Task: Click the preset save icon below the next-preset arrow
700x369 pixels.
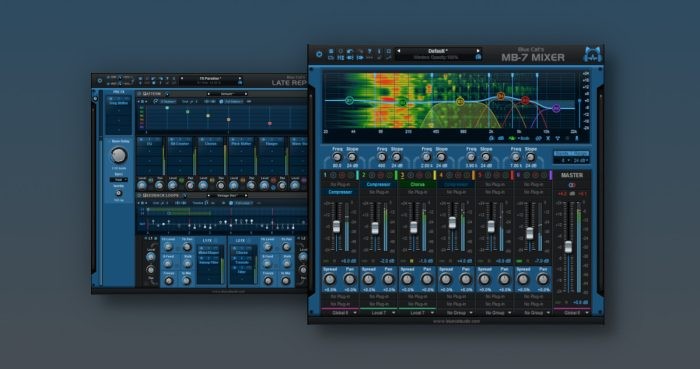Action: (x=478, y=57)
